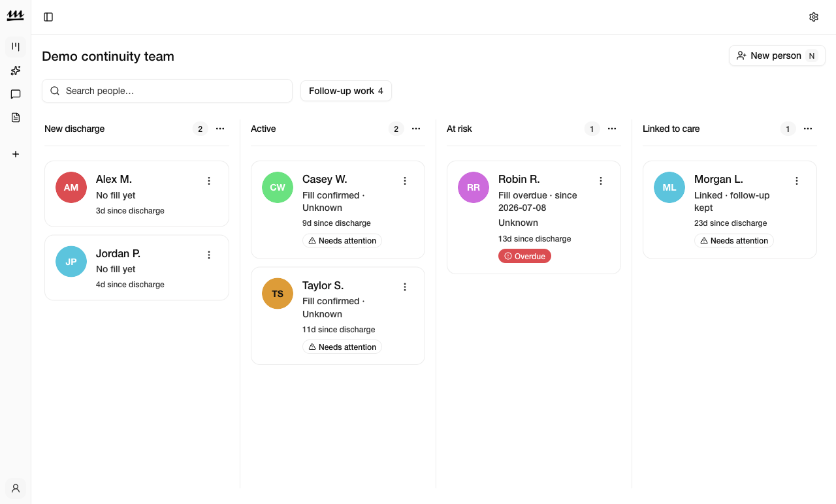Click the app logo in top-left corner
Screen dimensions: 836x504
pyautogui.click(x=16, y=16)
